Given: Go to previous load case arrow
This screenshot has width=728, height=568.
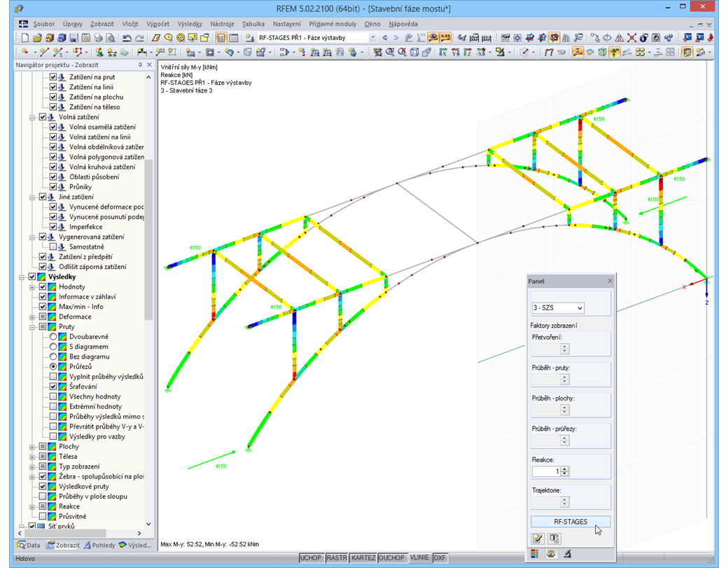Looking at the screenshot, I should (384, 38).
